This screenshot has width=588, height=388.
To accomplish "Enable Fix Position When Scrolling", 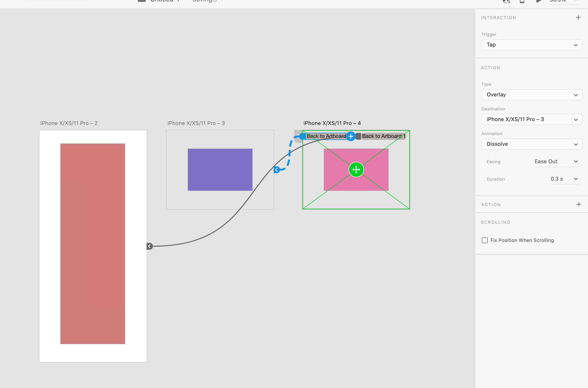I will point(485,240).
